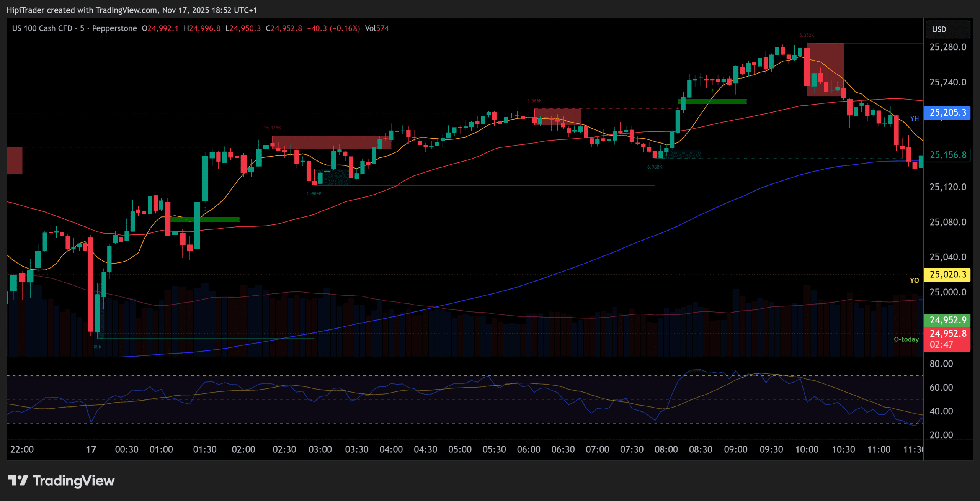The height and width of the screenshot is (501, 980).
Task: Click the yellow 25,020.3 price label
Action: 947,275
